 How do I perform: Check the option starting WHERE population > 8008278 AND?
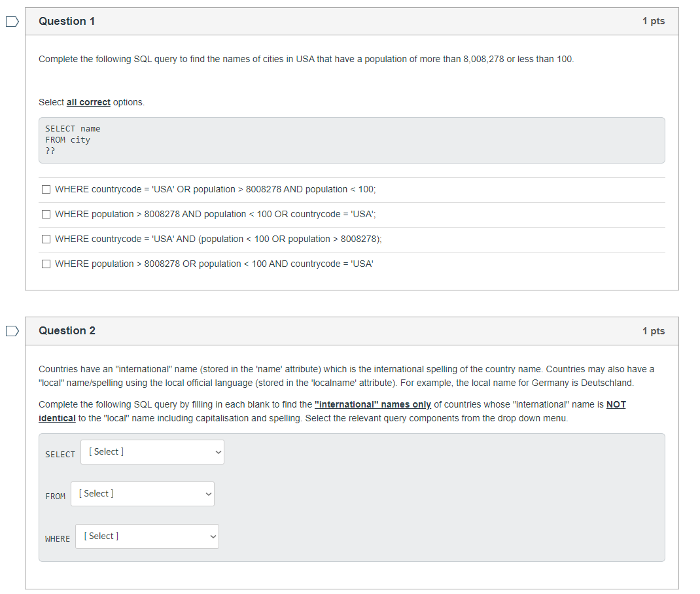click(x=46, y=214)
